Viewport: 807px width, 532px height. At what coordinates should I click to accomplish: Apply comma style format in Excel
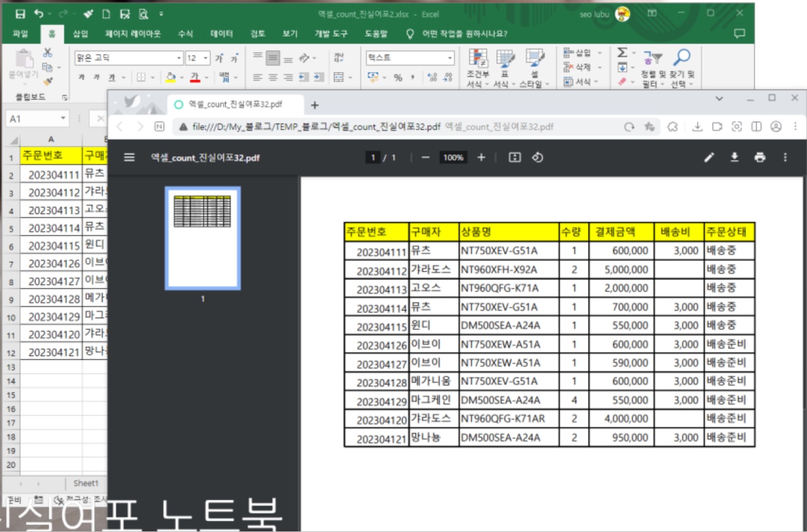[413, 78]
